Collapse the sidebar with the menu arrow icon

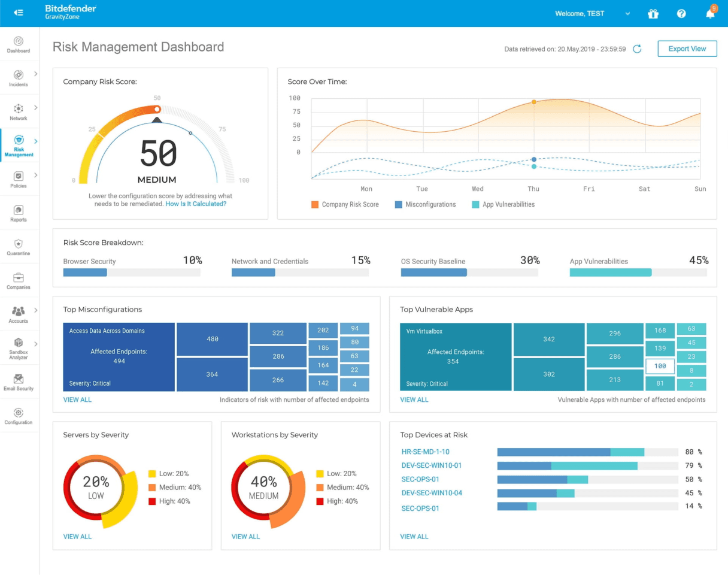point(18,13)
